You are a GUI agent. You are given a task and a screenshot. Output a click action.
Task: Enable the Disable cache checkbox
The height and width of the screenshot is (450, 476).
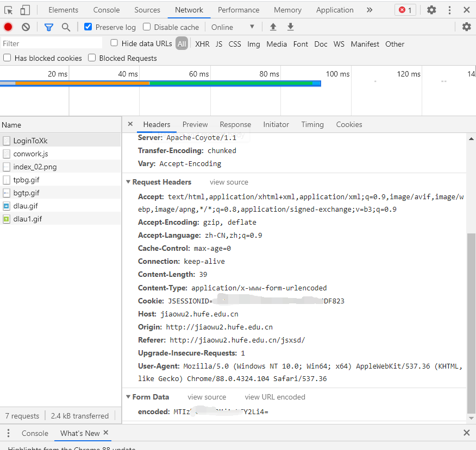(147, 27)
